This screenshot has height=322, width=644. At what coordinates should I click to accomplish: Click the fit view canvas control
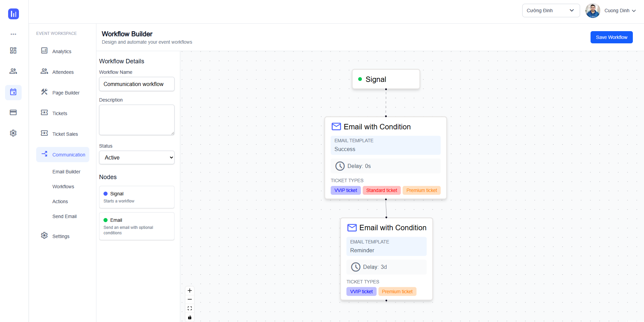190,308
